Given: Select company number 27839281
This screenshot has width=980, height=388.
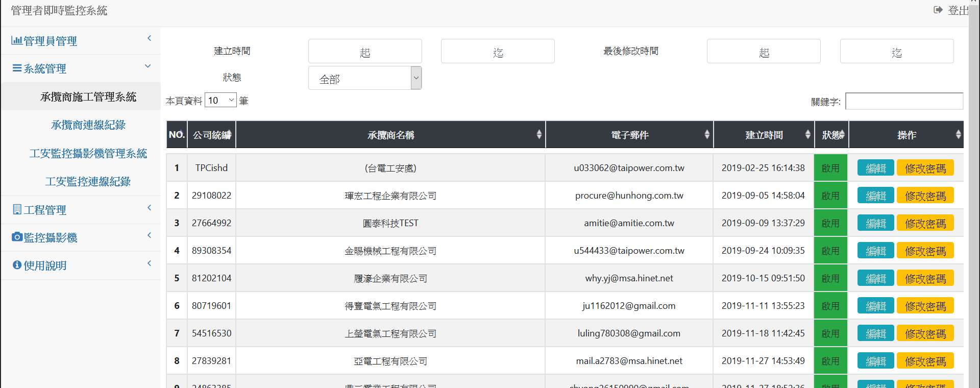Looking at the screenshot, I should [x=211, y=361].
